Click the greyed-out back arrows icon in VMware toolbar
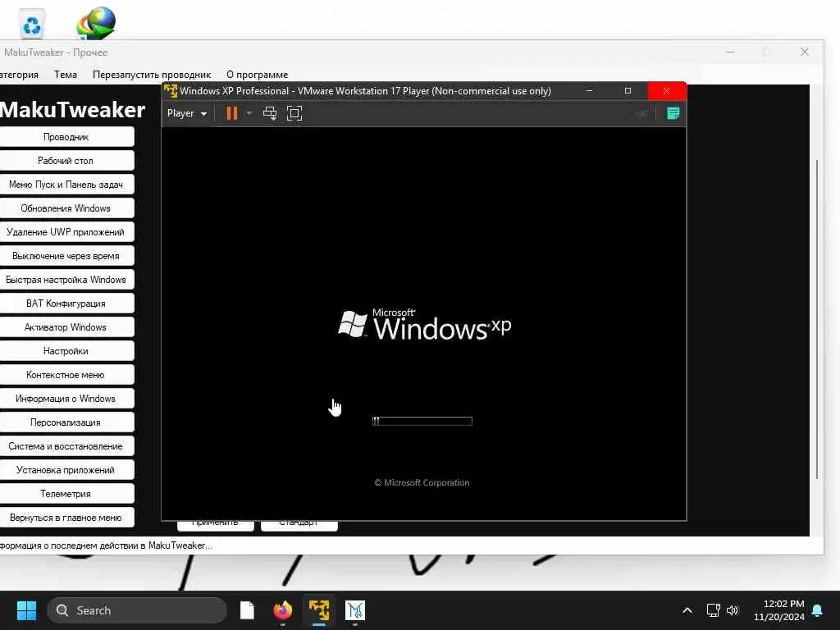The height and width of the screenshot is (630, 840). click(641, 113)
